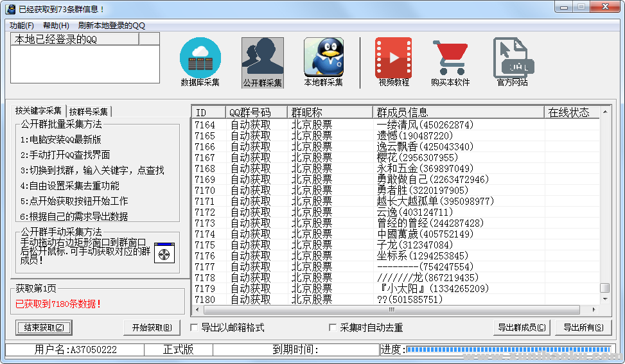Click 导出群成员(C) button

click(x=522, y=327)
